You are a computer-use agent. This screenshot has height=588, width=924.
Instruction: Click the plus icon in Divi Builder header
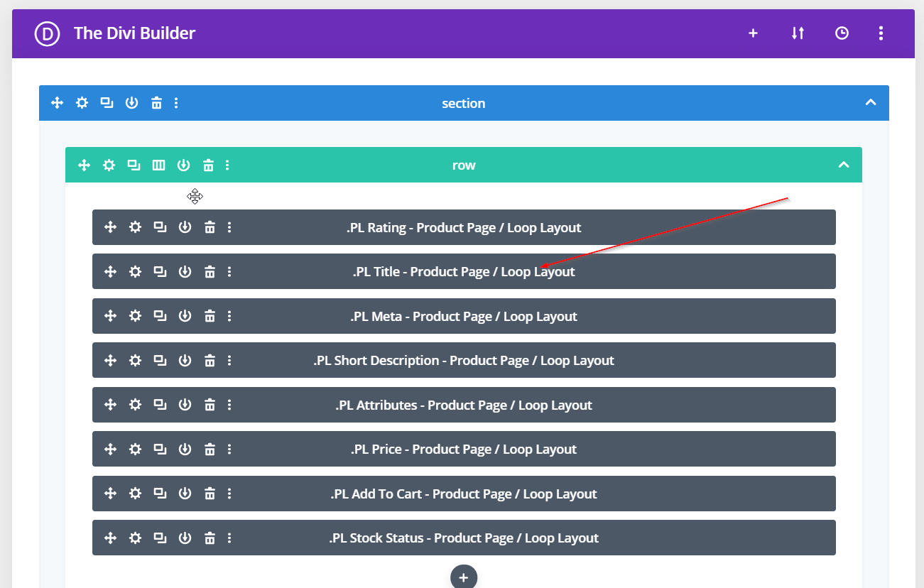(x=753, y=33)
